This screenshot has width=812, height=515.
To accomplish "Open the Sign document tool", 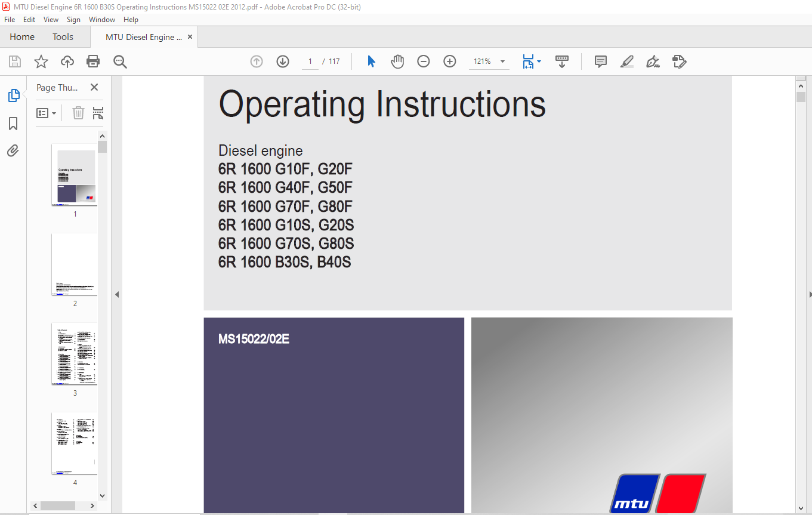I will pos(653,61).
